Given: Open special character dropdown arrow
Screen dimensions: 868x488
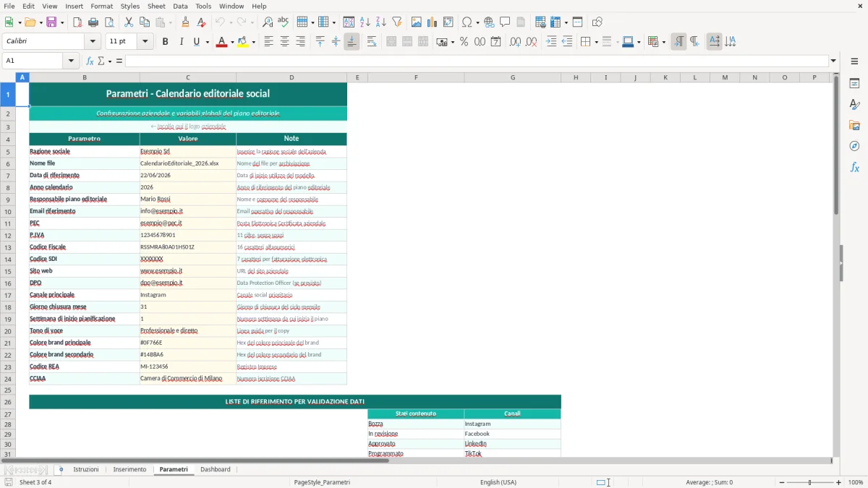Looking at the screenshot, I should pyautogui.click(x=477, y=22).
